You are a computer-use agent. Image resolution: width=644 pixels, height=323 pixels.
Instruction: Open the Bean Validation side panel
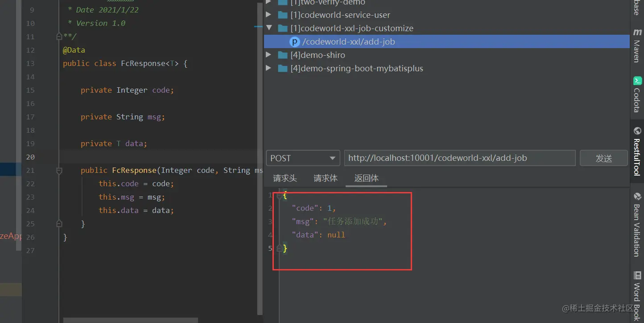[637, 224]
